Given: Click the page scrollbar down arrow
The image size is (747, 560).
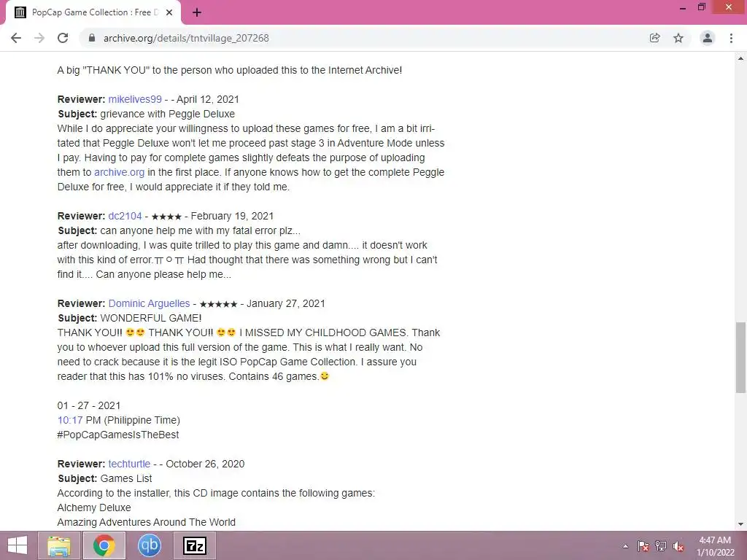Looking at the screenshot, I should coord(740,524).
